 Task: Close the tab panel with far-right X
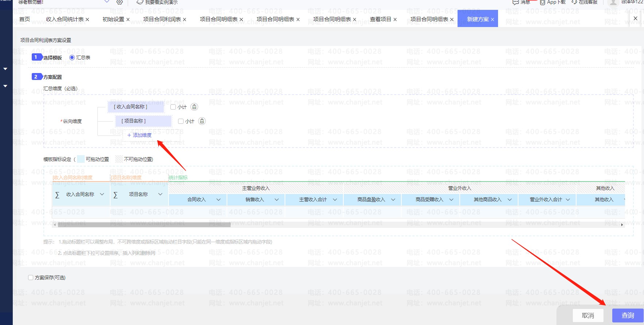[x=636, y=18]
